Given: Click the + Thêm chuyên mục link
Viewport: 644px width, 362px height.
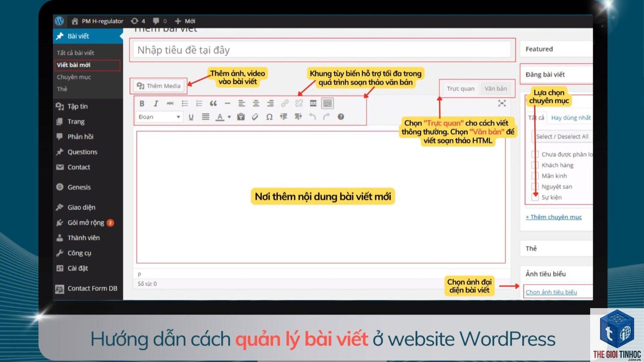Looking at the screenshot, I should [x=554, y=217].
